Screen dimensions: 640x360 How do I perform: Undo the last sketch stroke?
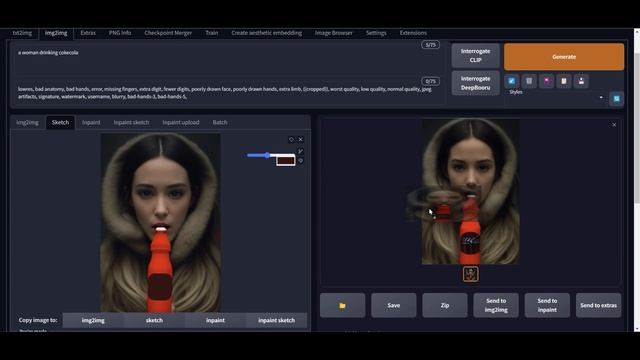click(291, 140)
